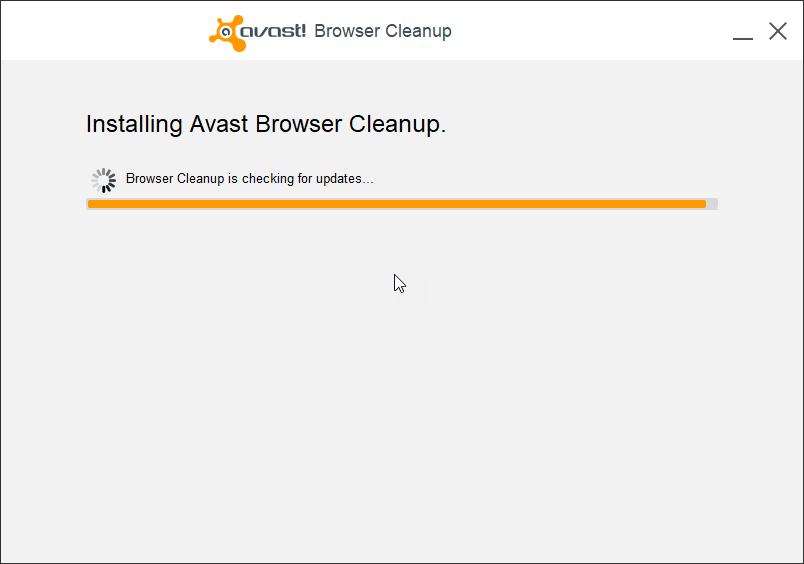Click the right end of orange progress fill
This screenshot has height=564, width=804.
[701, 204]
